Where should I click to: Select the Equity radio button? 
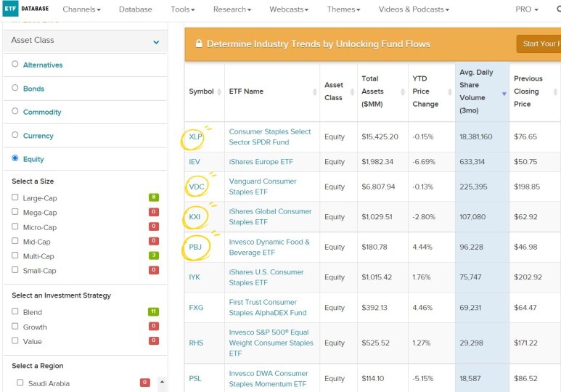pyautogui.click(x=15, y=158)
